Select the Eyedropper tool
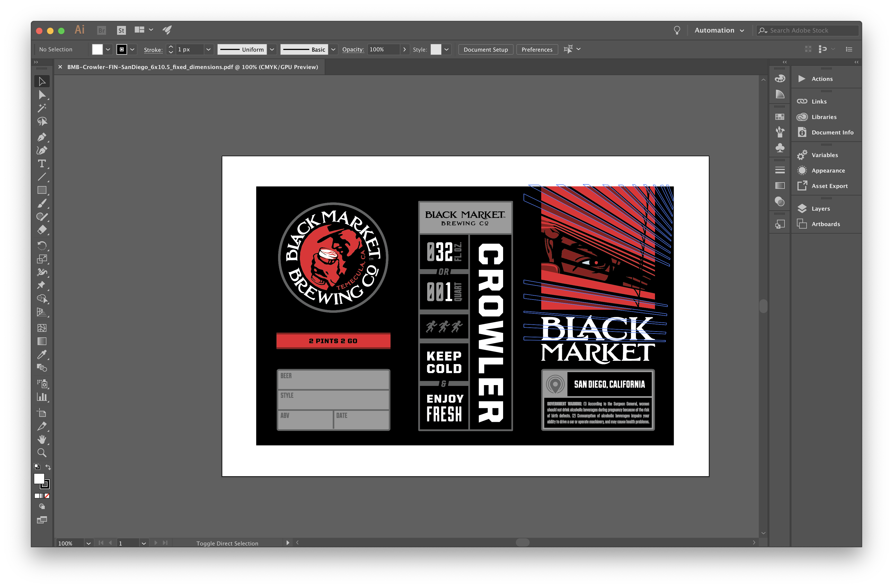 pyautogui.click(x=42, y=355)
